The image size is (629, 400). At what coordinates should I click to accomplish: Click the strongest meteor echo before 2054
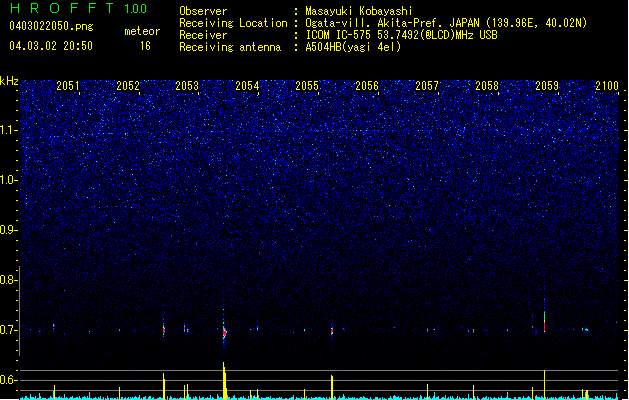pos(224,332)
